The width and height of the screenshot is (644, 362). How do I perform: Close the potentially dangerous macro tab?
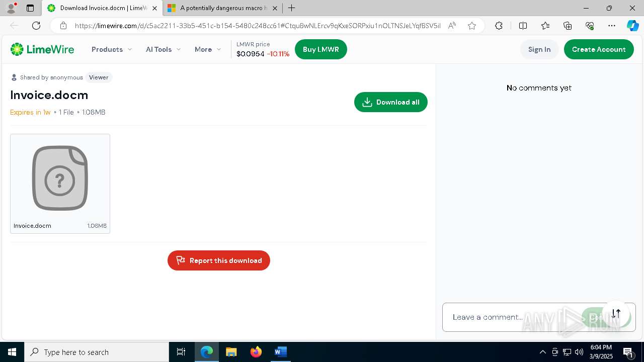tap(275, 8)
